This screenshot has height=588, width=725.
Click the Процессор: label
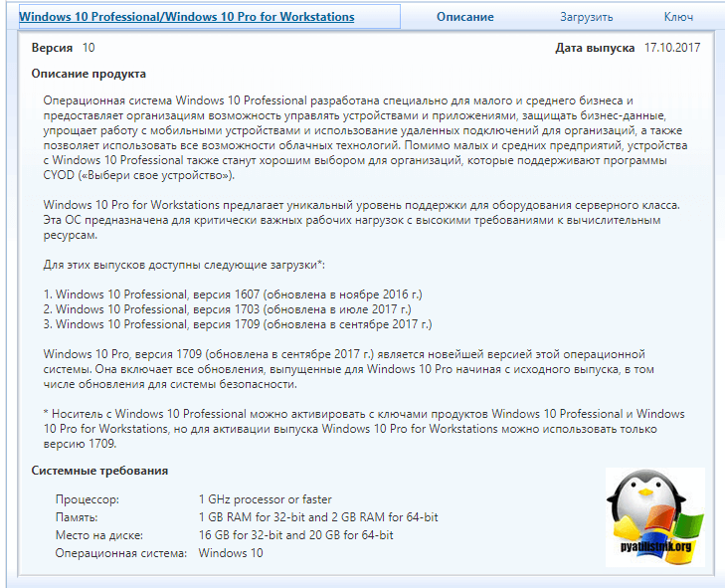(x=88, y=499)
